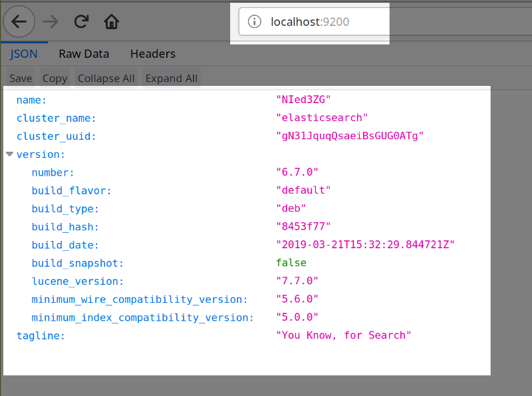Click the value "elasticsearch"
The width and height of the screenshot is (532, 396).
click(x=322, y=118)
